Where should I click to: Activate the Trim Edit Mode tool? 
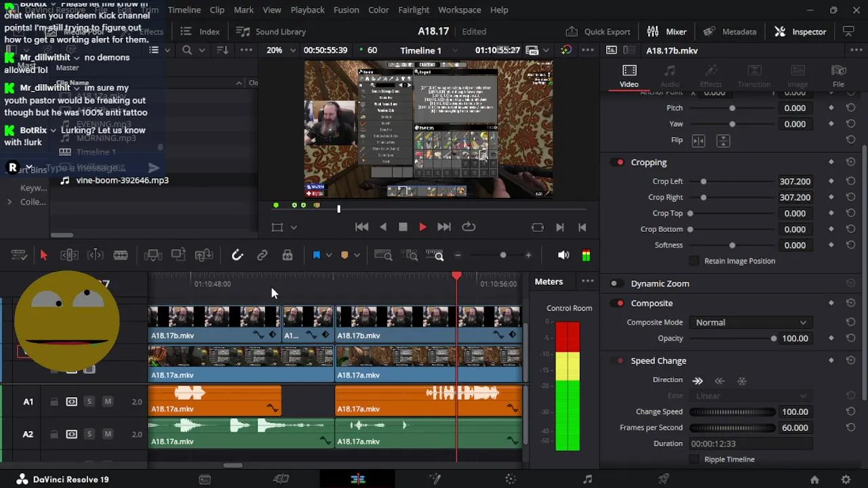click(x=69, y=256)
